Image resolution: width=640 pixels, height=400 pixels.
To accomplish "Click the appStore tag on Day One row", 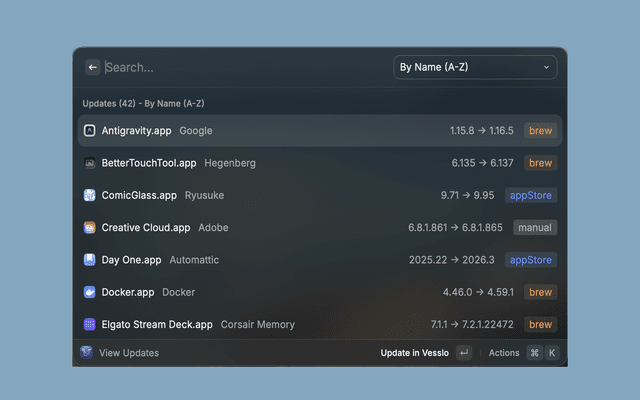I will coord(531,260).
